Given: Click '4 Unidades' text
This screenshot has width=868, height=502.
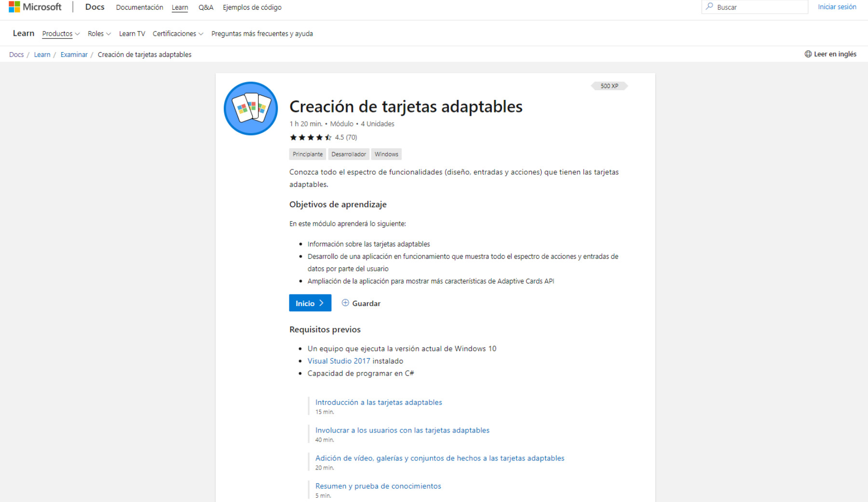Looking at the screenshot, I should point(378,124).
